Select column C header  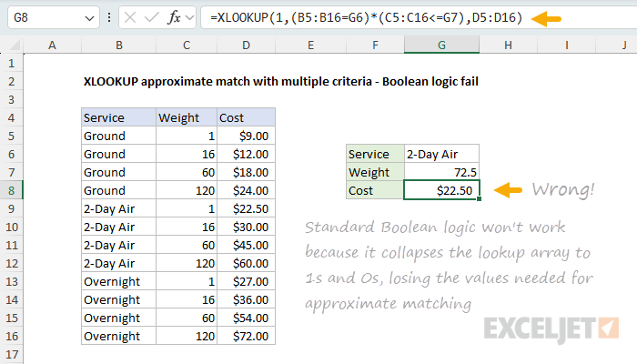coord(187,45)
